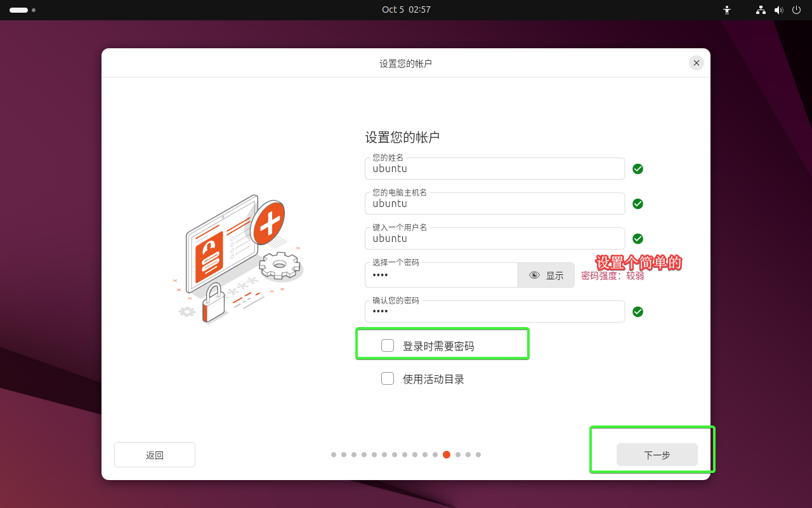Click the green check next to 您的电脑主机名
Viewport: 812px width, 508px height.
tap(638, 204)
